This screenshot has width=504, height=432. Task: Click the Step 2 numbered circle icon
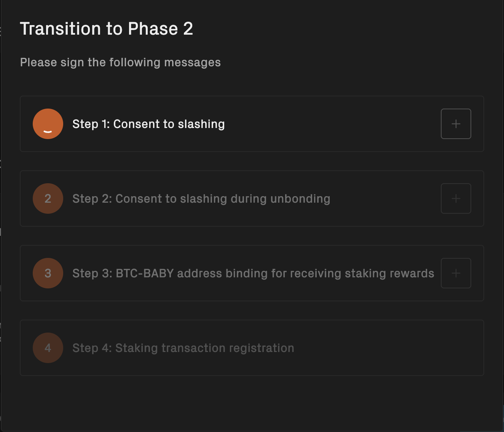(x=48, y=198)
